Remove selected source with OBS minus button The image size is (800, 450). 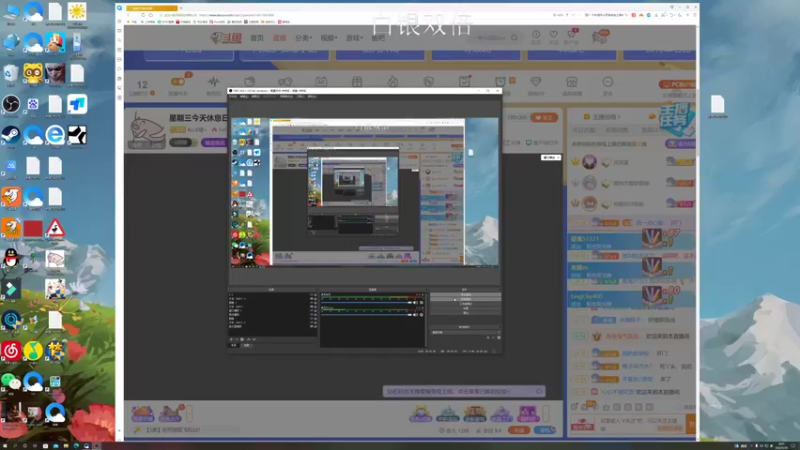(237, 339)
